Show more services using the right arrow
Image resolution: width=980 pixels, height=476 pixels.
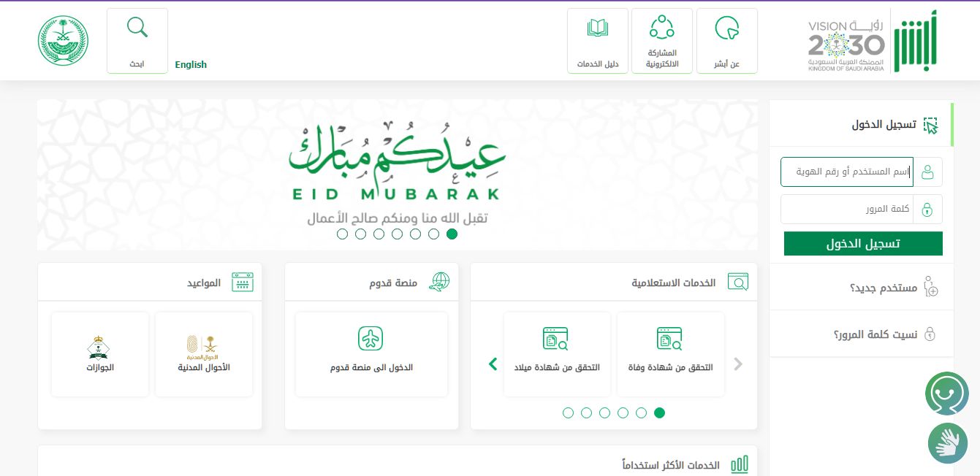[x=738, y=364]
